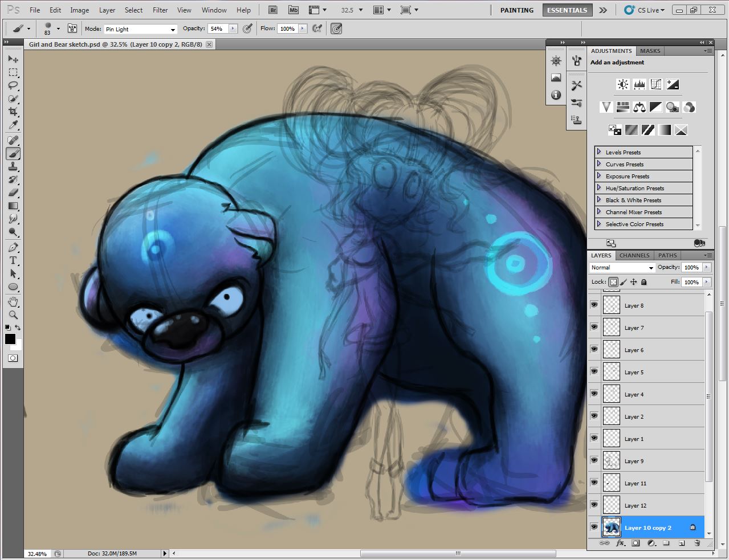Click the Essentials workspace button
Viewport: 729px width, 560px height.
pyautogui.click(x=567, y=10)
